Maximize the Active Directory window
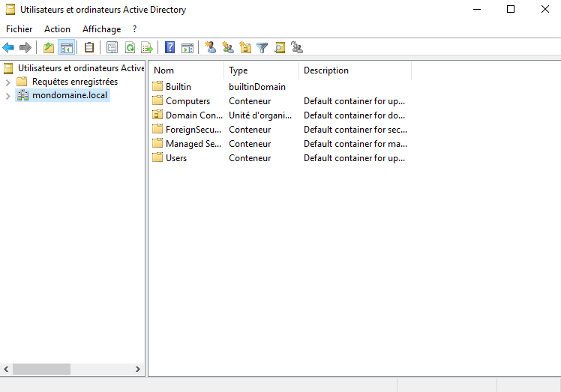Image resolution: width=561 pixels, height=392 pixels. click(511, 9)
